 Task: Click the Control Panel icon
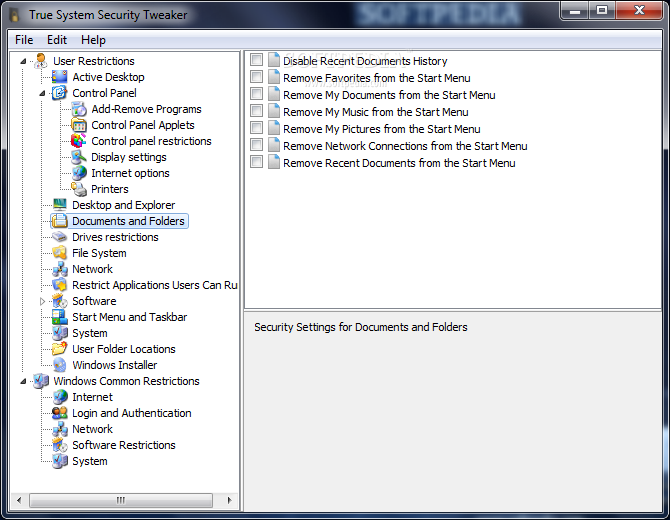[59, 93]
